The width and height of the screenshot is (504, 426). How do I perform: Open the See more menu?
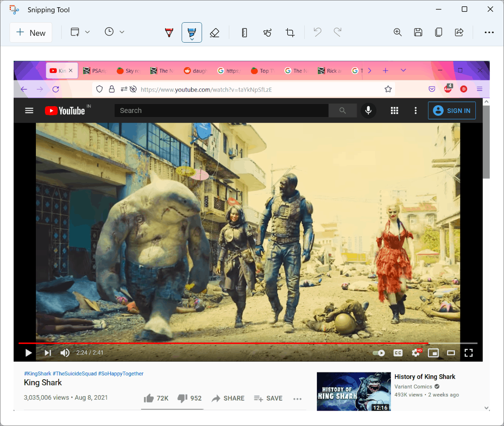[489, 32]
